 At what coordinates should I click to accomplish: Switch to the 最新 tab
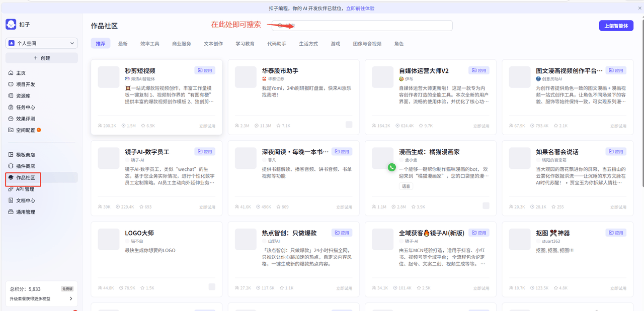click(x=123, y=44)
